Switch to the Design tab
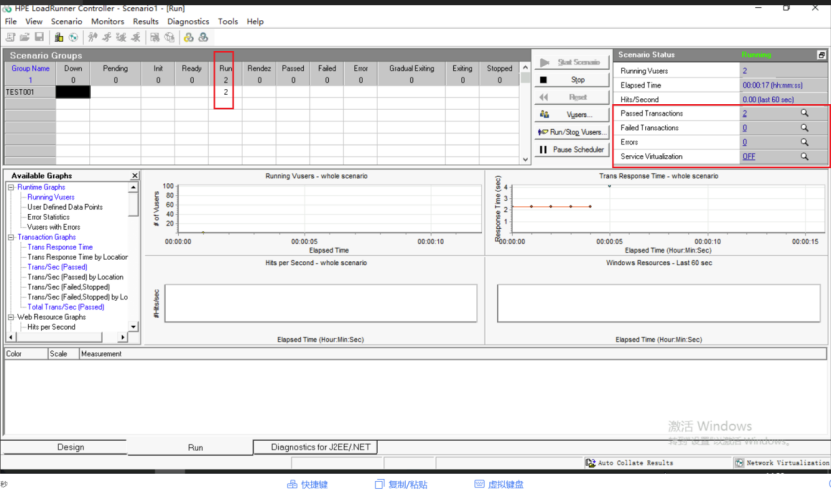This screenshot has height=495, width=831. (x=70, y=447)
